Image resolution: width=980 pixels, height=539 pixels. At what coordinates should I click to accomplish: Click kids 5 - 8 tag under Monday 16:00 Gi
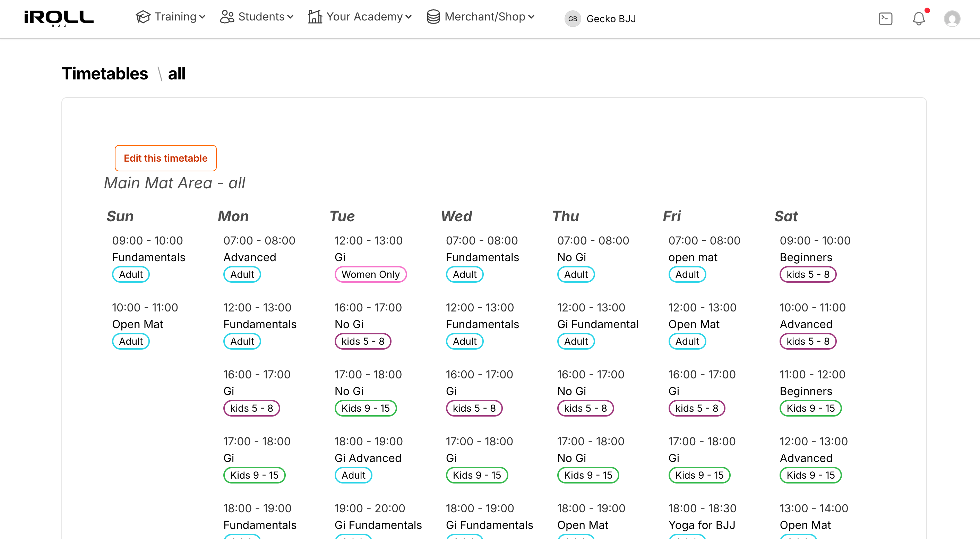251,408
